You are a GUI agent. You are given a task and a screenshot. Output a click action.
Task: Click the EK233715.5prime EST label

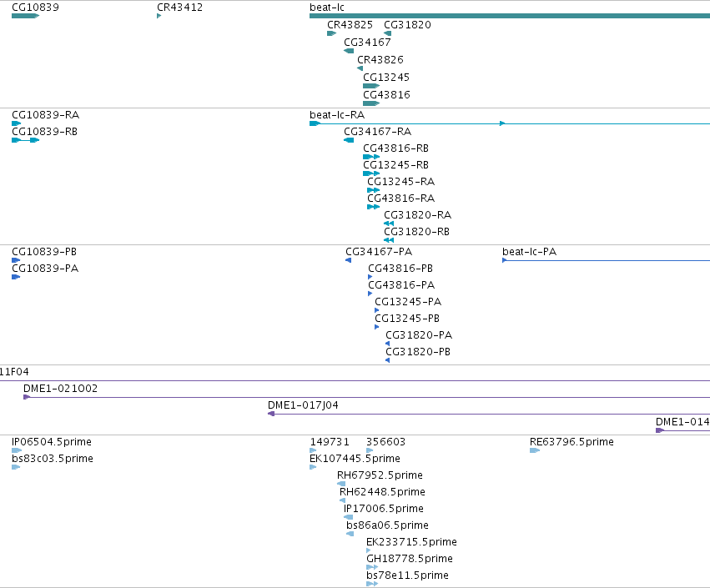click(x=411, y=542)
